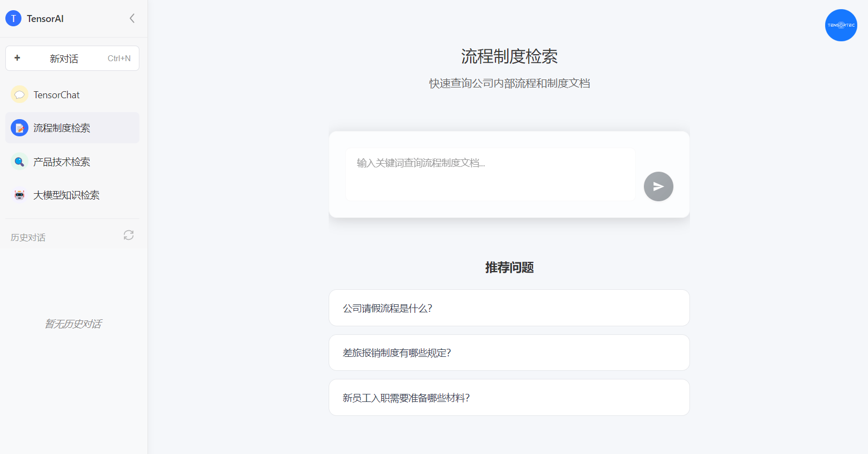Click the TensorChat speech bubble icon
This screenshot has width=868, height=454.
coord(19,95)
